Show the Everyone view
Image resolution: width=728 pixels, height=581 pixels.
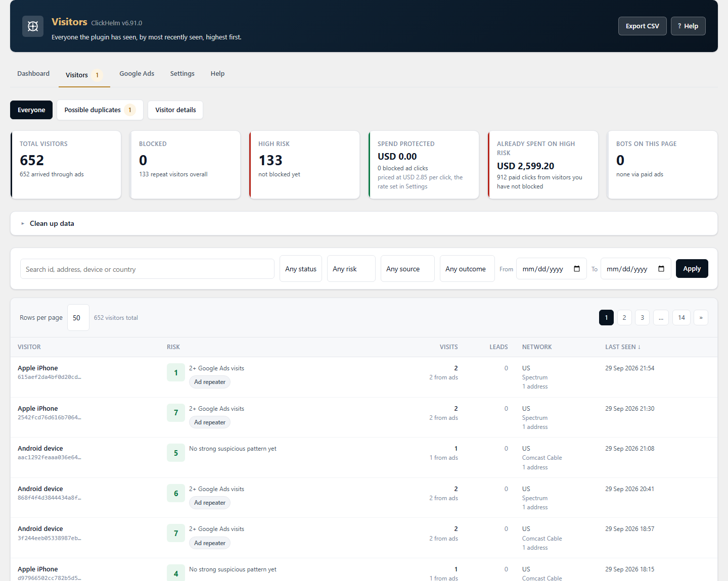(31, 110)
